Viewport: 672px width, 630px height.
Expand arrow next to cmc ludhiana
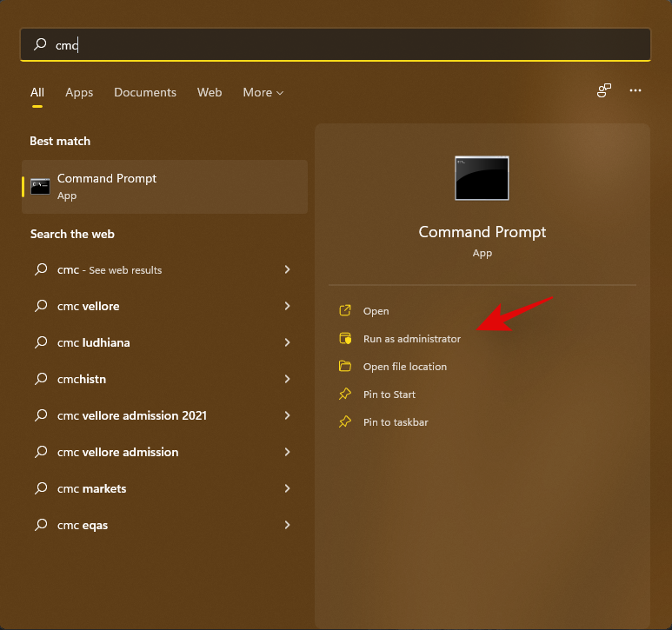(287, 342)
